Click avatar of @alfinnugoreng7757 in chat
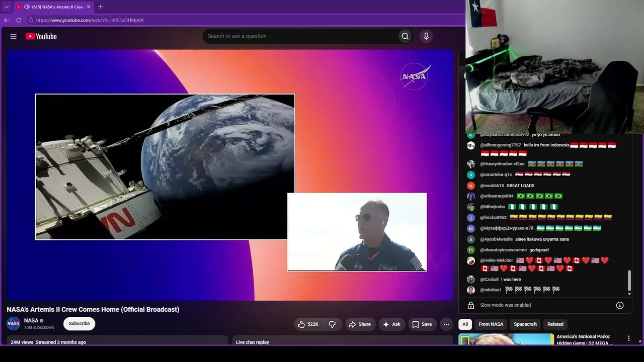Screen dimensions: 644x362 471,145
